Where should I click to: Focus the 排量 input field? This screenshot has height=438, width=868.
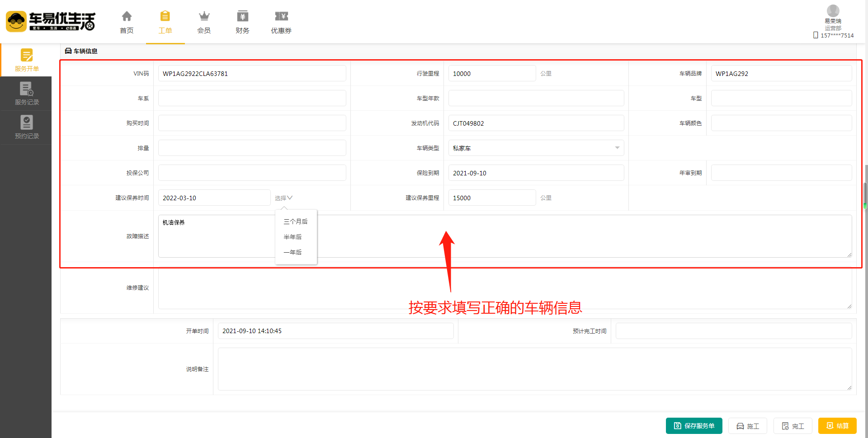pos(252,148)
